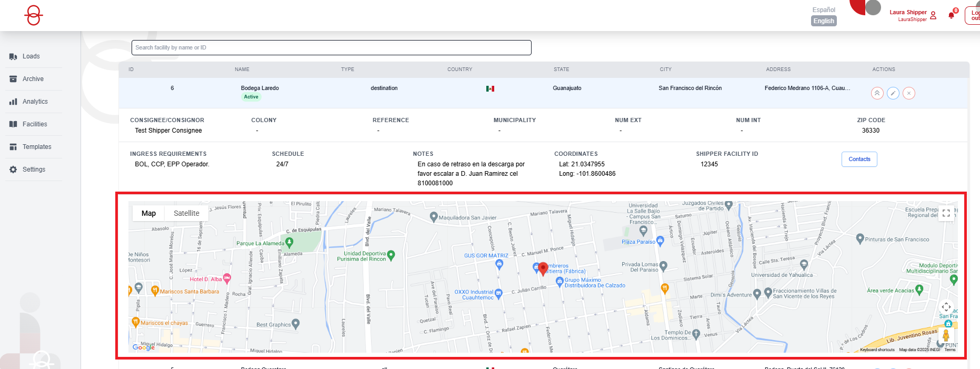
Task: Click the Parque La Alameda map marker
Action: [x=289, y=243]
